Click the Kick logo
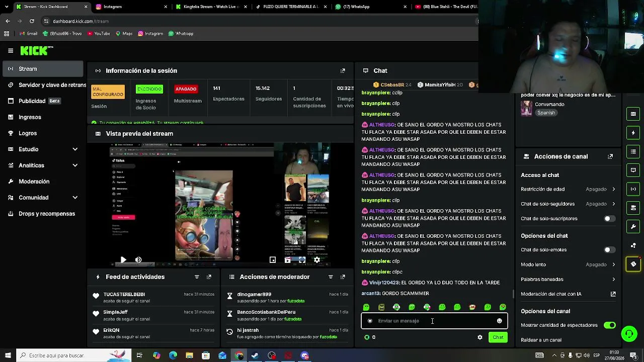Image resolution: width=644 pixels, height=362 pixels. tap(37, 51)
